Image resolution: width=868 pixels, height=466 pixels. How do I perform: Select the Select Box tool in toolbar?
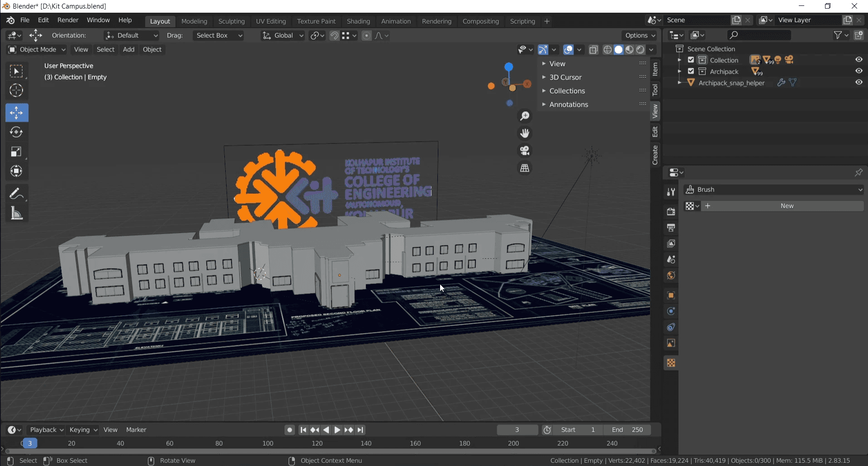[x=17, y=71]
